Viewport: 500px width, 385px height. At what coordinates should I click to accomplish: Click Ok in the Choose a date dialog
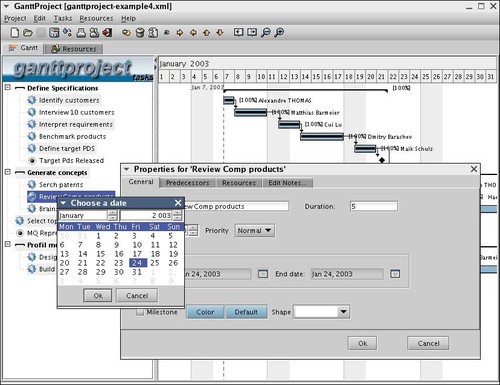(x=98, y=296)
